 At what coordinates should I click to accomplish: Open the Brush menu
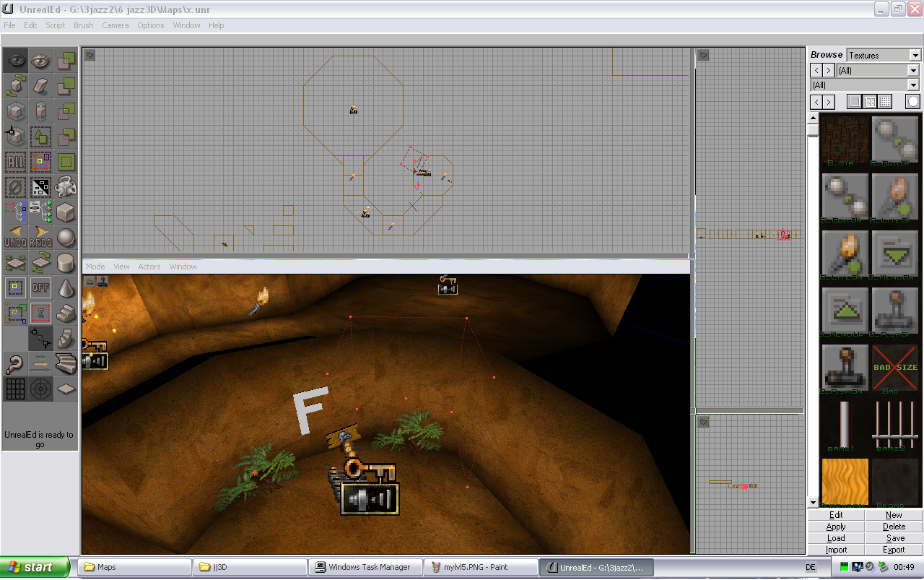pos(84,25)
